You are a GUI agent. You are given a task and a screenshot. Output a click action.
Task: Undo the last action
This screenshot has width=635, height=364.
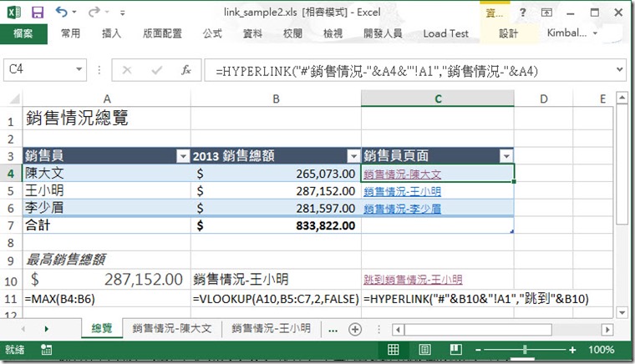(62, 13)
